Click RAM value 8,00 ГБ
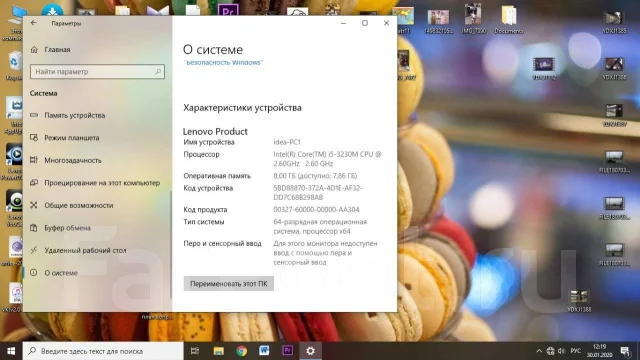This screenshot has width=640, height=360. 315,176
